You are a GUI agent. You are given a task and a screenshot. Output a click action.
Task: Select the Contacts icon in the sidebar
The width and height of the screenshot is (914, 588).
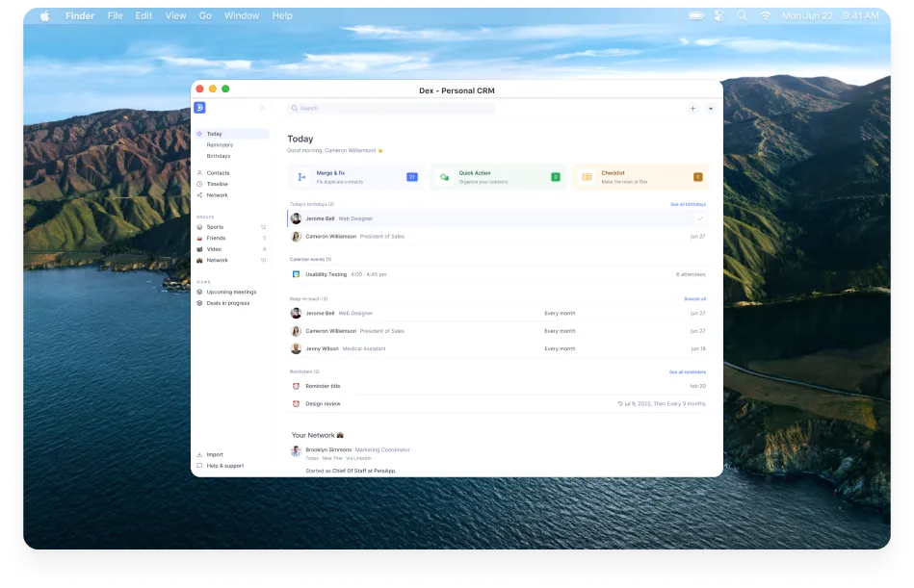click(x=201, y=172)
